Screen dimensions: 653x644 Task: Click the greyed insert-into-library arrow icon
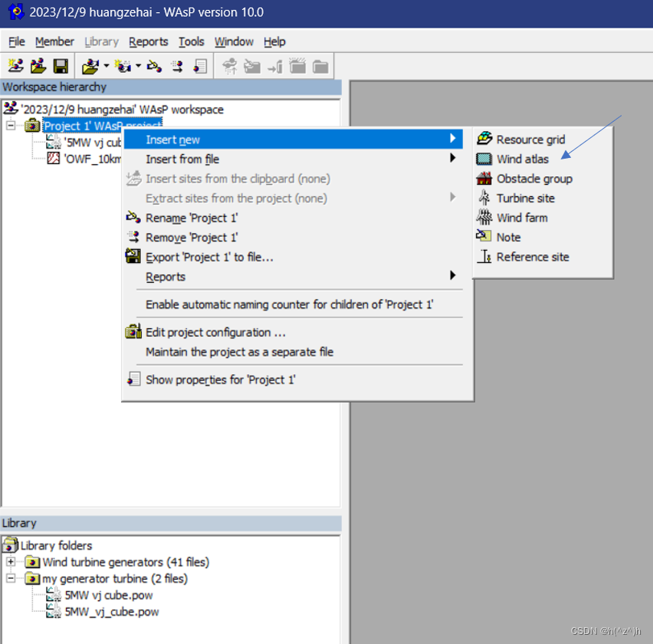tap(275, 66)
